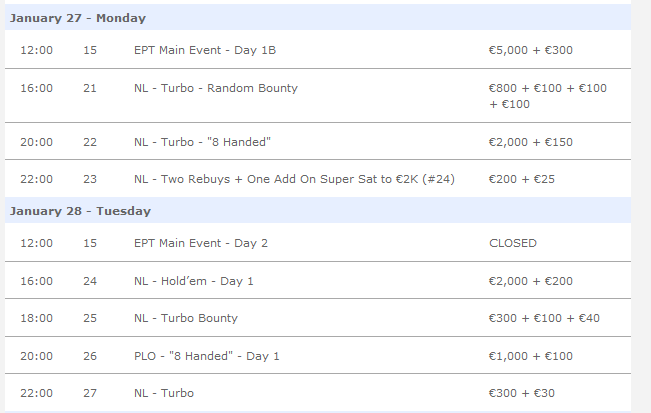Viewport: 651px width, 413px height.
Task: Click the €200 + €25 buy-in
Action: coord(522,179)
